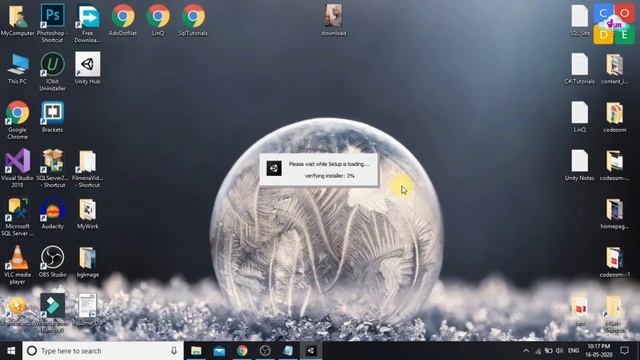Select the LinQ file on right side
The image size is (640, 360).
580,117
